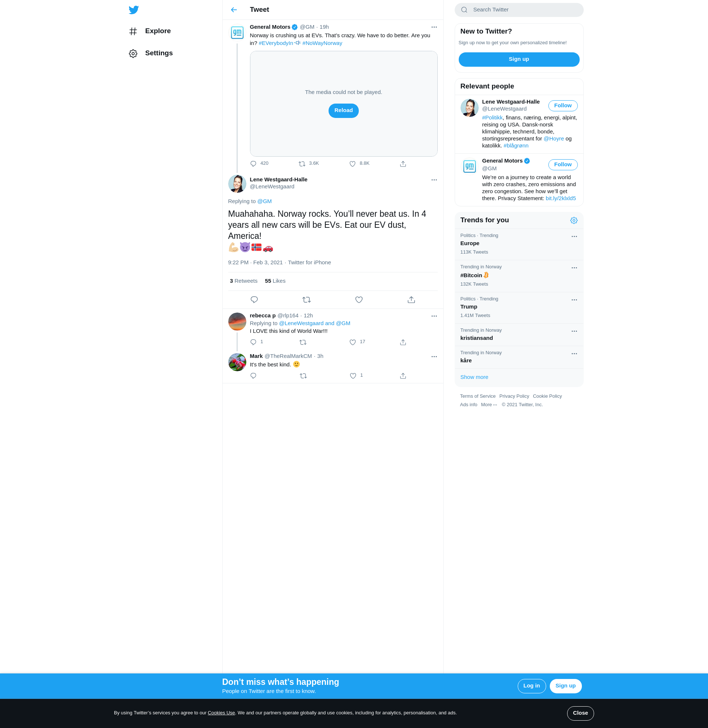Image resolution: width=708 pixels, height=728 pixels.
Task: Open rebecca p's profile avatar
Action: (237, 321)
